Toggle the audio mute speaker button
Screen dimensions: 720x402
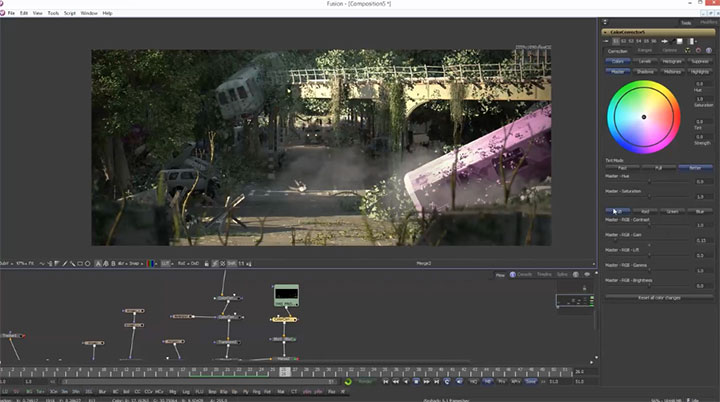459,382
